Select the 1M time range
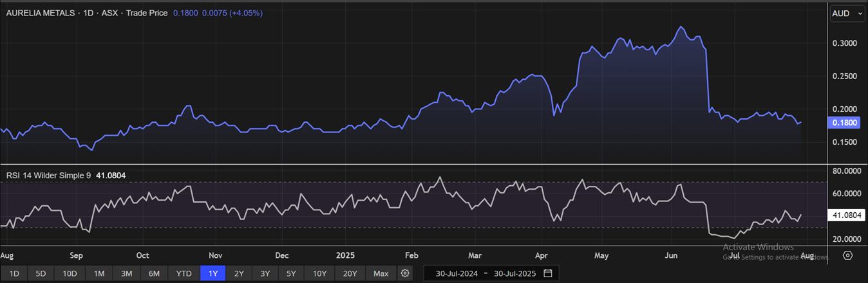 (x=99, y=273)
